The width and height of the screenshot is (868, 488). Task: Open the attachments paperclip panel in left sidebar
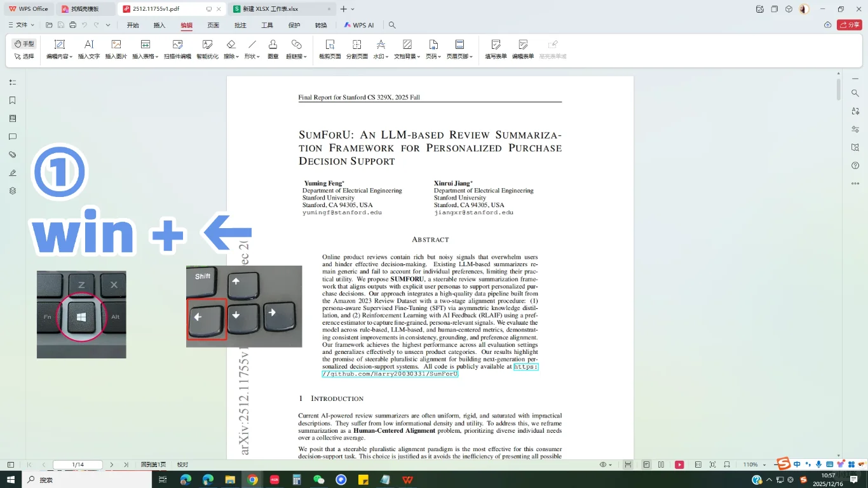point(12,154)
